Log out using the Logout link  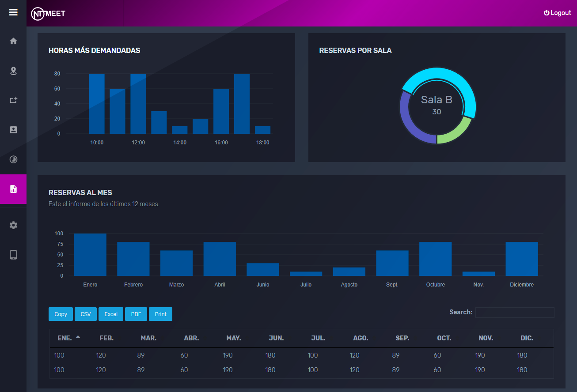pos(557,13)
